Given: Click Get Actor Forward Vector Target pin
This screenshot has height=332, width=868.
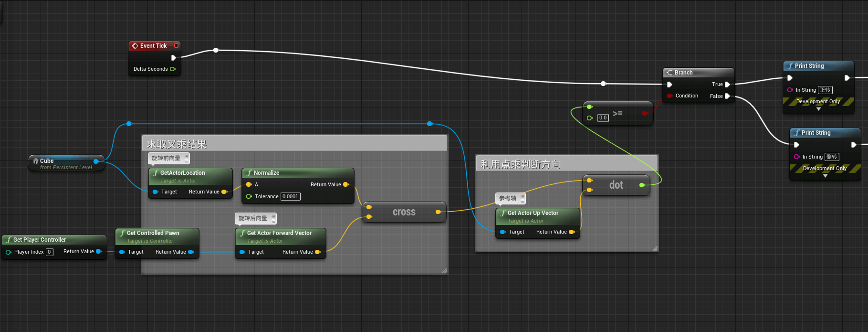Looking at the screenshot, I should (x=242, y=252).
